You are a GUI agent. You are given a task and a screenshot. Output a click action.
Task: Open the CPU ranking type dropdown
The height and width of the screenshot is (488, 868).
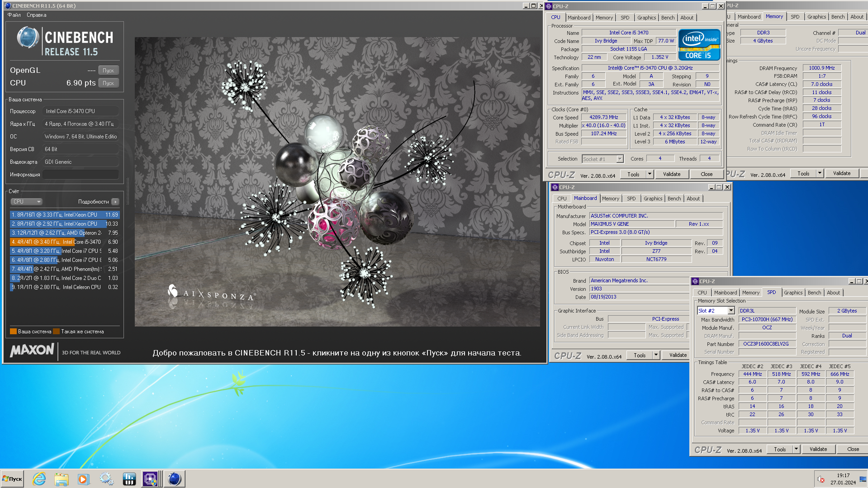tap(26, 202)
